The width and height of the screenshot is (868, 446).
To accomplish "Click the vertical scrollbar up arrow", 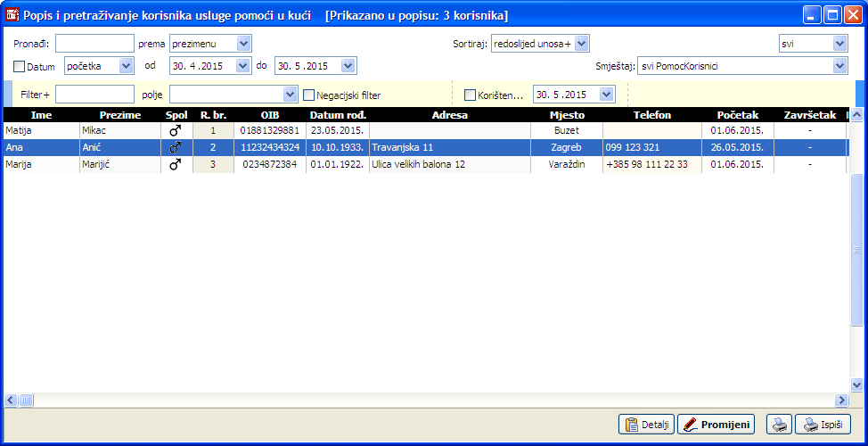I will pyautogui.click(x=856, y=115).
